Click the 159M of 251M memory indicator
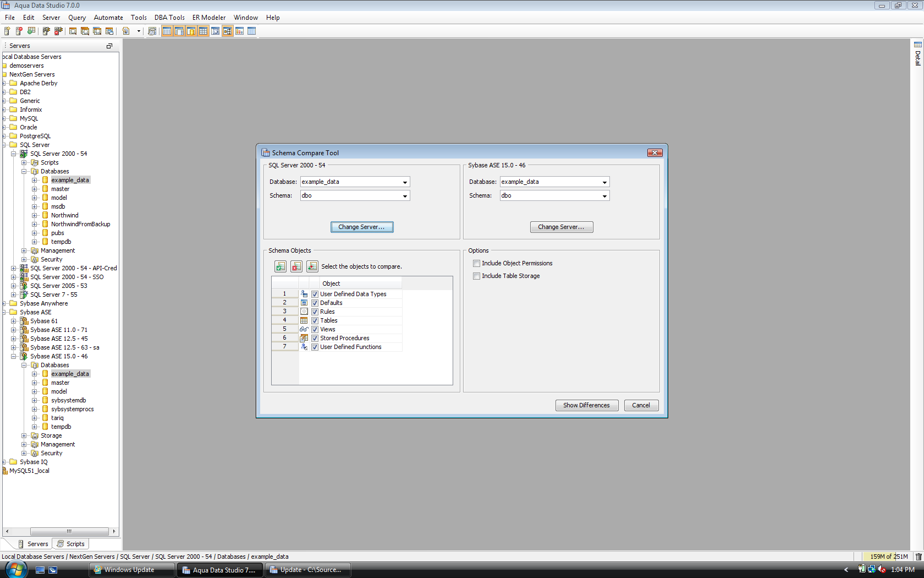The height and width of the screenshot is (578, 924). tap(889, 557)
